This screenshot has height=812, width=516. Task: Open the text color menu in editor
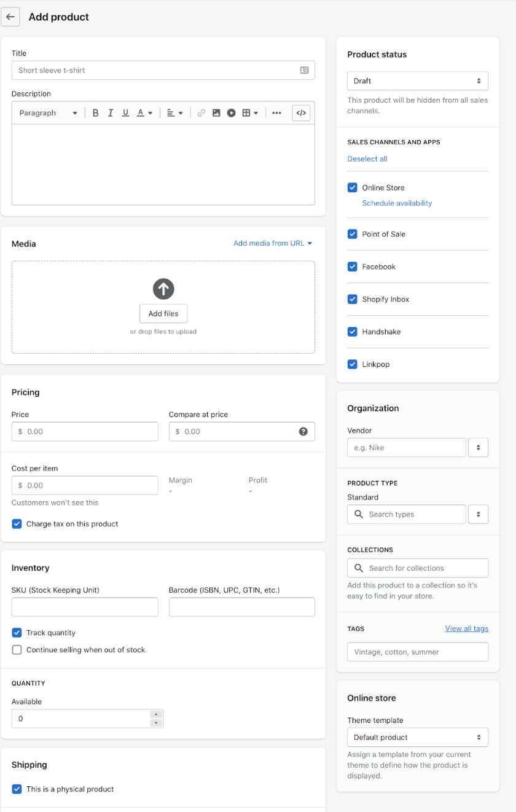144,113
